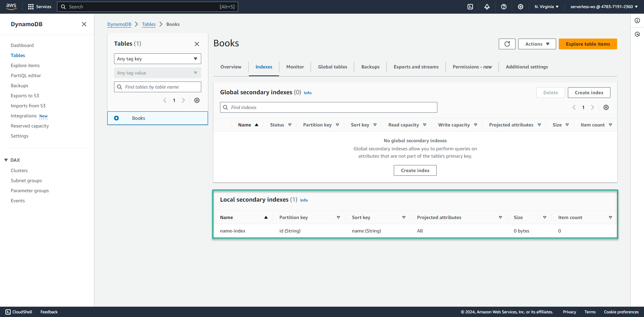Open the Feedback link in footer
644x317 pixels.
pyautogui.click(x=49, y=312)
